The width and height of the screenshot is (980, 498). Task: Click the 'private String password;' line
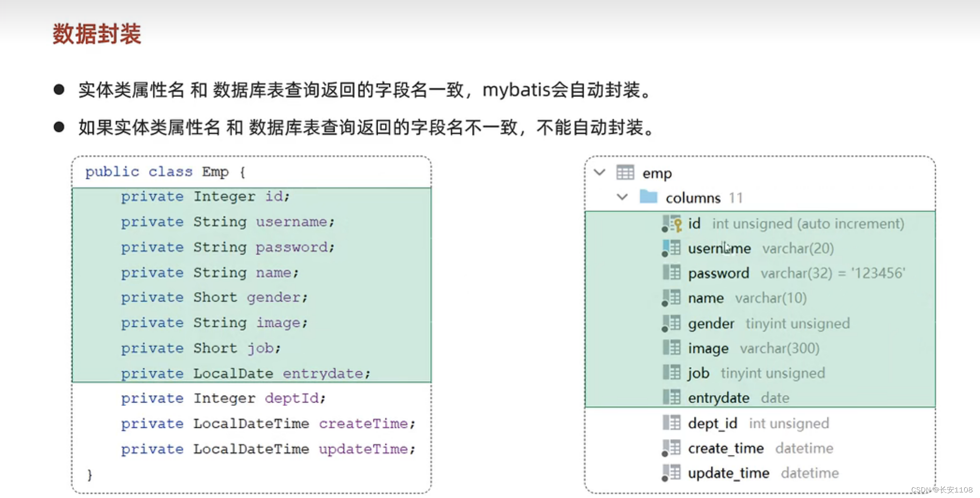[x=228, y=247]
